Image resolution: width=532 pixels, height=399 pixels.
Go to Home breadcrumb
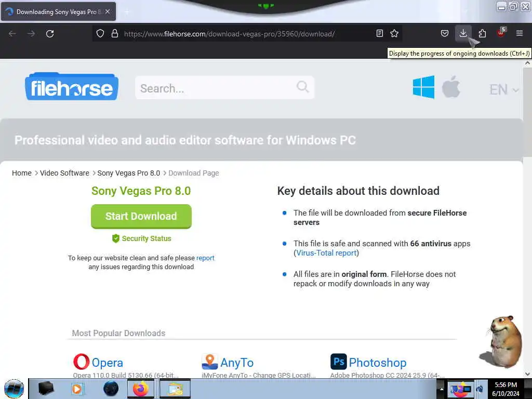(22, 173)
